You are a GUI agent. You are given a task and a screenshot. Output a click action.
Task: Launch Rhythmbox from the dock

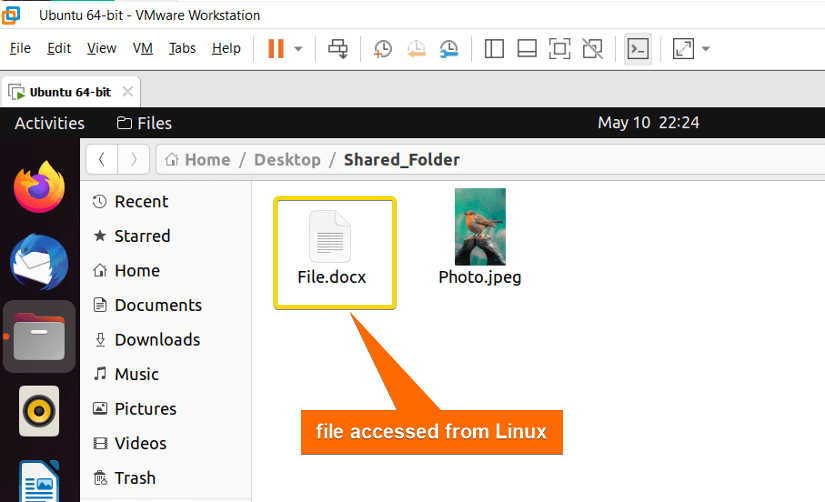tap(39, 411)
